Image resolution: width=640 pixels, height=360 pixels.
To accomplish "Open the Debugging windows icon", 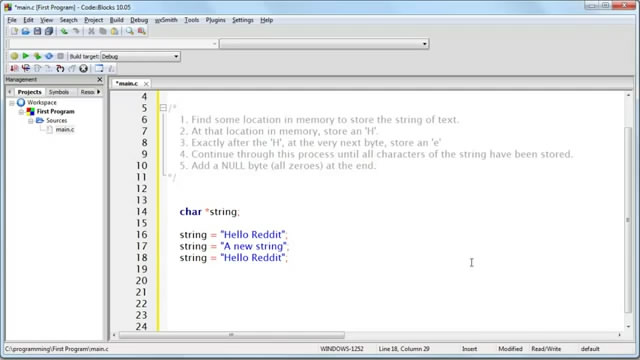I will click(x=99, y=68).
